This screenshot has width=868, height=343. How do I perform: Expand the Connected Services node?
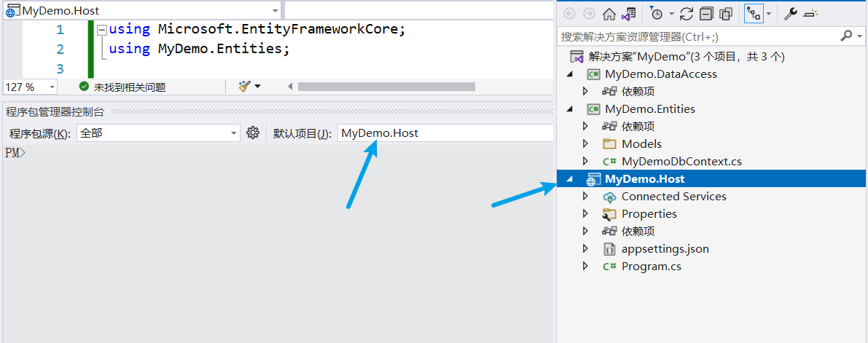pyautogui.click(x=586, y=197)
